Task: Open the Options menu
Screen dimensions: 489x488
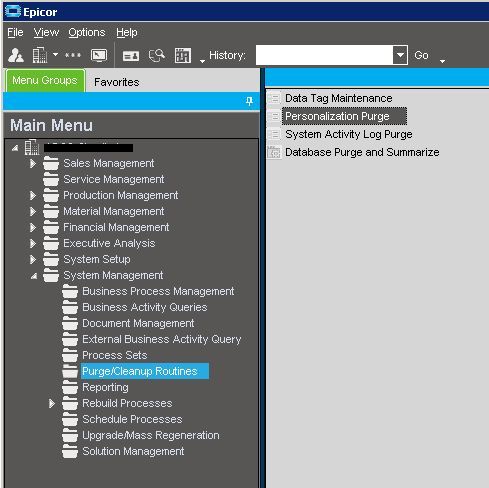Action: (87, 32)
